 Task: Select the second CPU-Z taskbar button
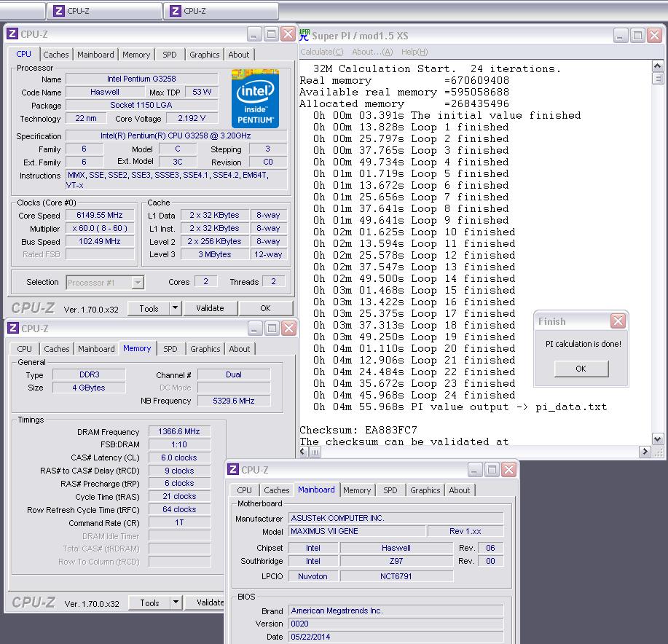pos(221,11)
